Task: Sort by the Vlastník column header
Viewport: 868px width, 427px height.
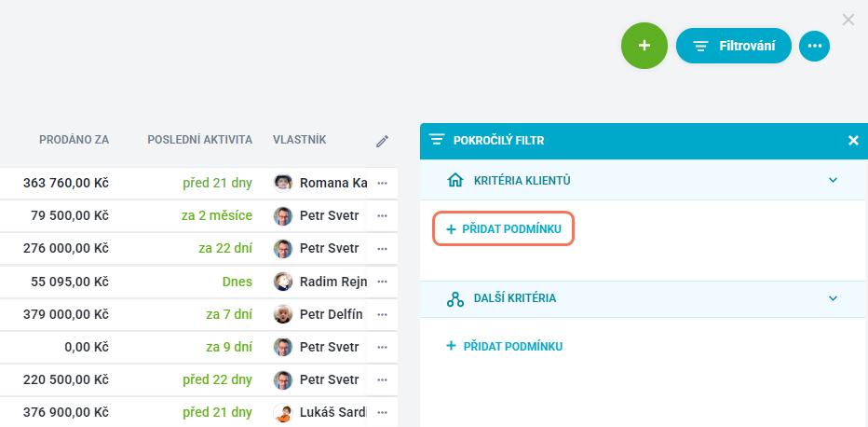Action: tap(300, 140)
